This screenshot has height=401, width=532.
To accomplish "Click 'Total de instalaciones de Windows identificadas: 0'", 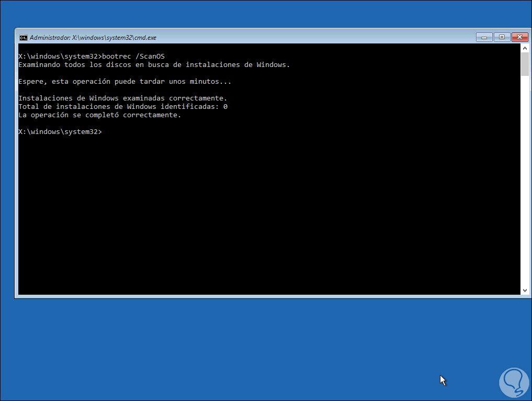I will (x=123, y=107).
